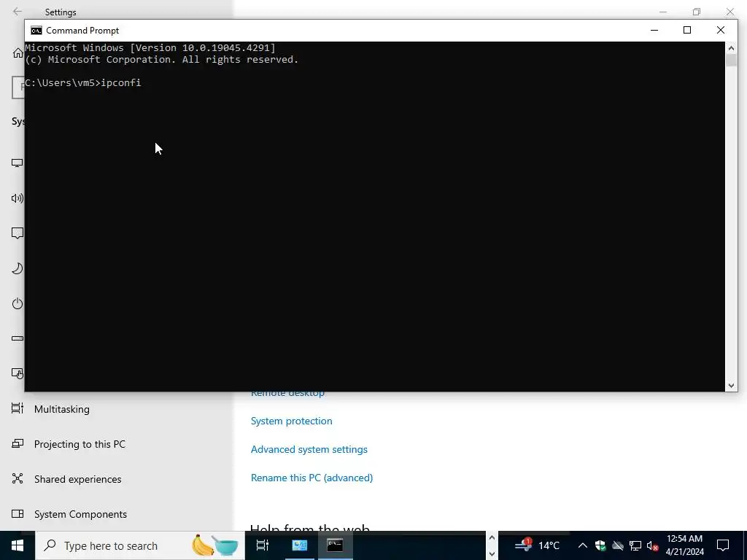Image resolution: width=747 pixels, height=560 pixels.
Task: Open Task View on the taskbar
Action: [263, 545]
